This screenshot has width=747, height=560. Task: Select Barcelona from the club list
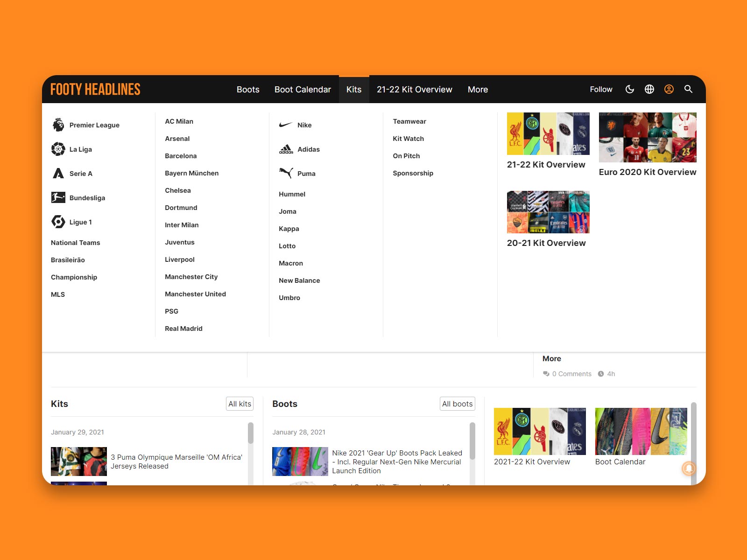[181, 156]
